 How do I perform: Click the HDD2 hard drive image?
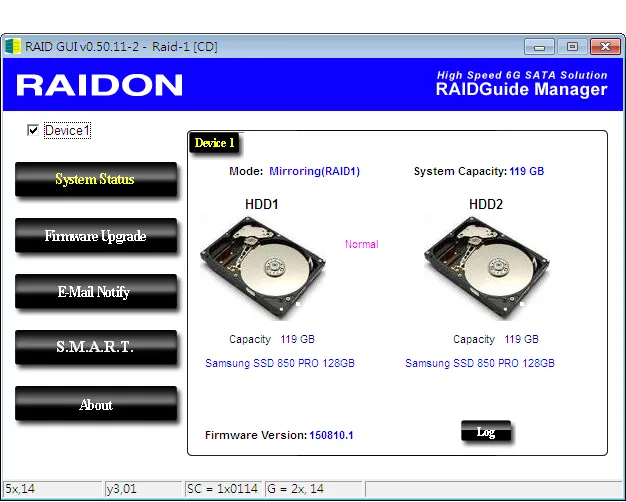click(x=487, y=268)
